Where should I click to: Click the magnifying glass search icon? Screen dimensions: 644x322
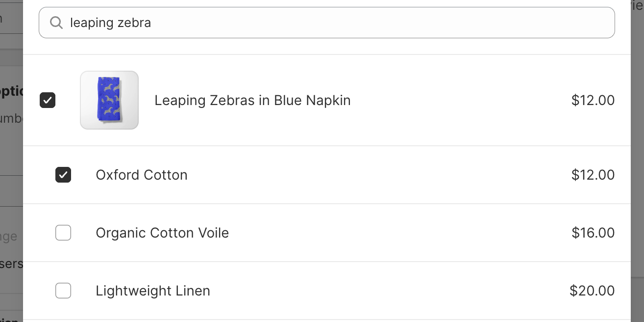pos(56,23)
